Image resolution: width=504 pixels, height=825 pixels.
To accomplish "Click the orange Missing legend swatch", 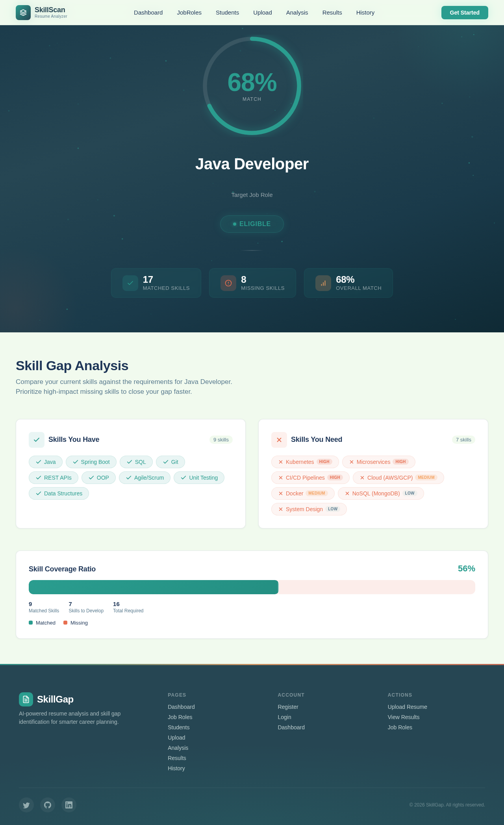I will [65, 623].
